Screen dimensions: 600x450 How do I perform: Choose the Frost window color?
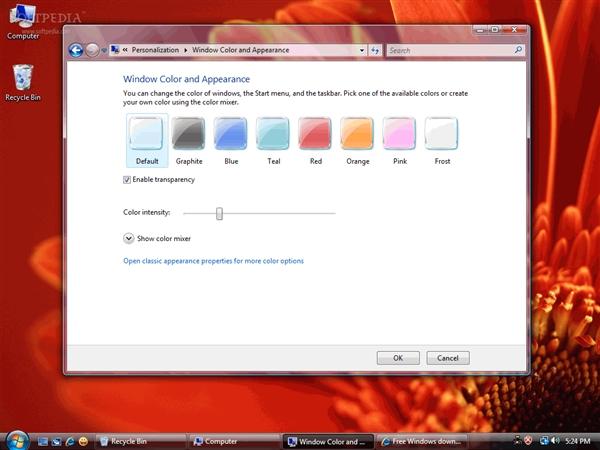(x=442, y=133)
